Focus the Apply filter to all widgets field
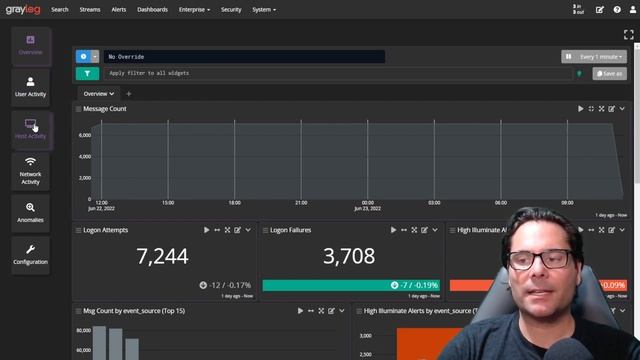This screenshot has height=360, width=640. (338, 73)
